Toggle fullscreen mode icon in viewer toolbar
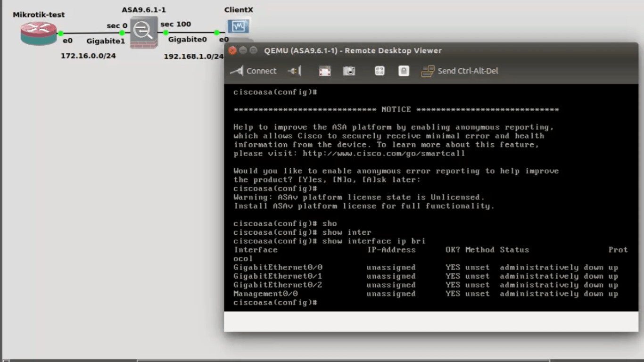Screen dimensions: 644x362 coord(325,71)
